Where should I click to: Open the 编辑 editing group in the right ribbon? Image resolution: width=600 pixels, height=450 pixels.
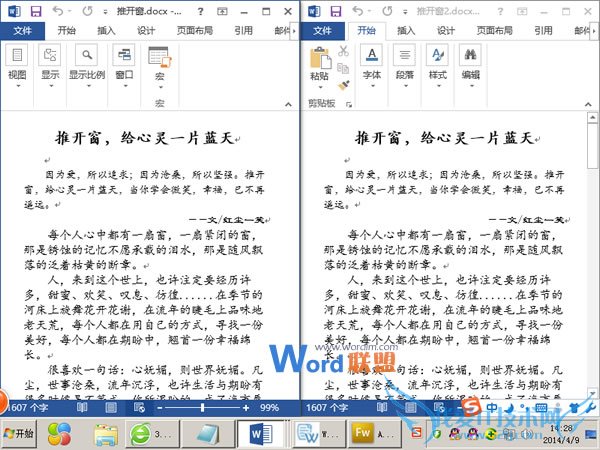pos(471,66)
